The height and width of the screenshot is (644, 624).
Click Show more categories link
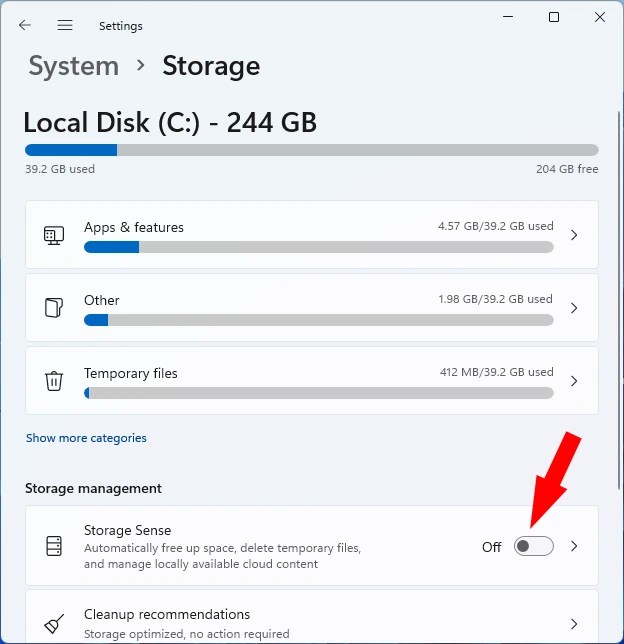(86, 438)
